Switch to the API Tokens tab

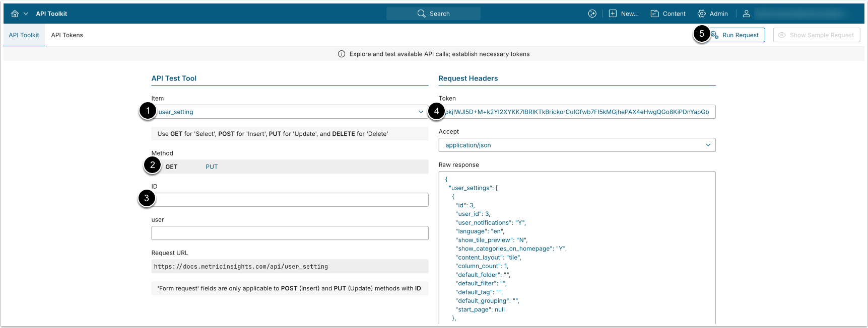67,35
